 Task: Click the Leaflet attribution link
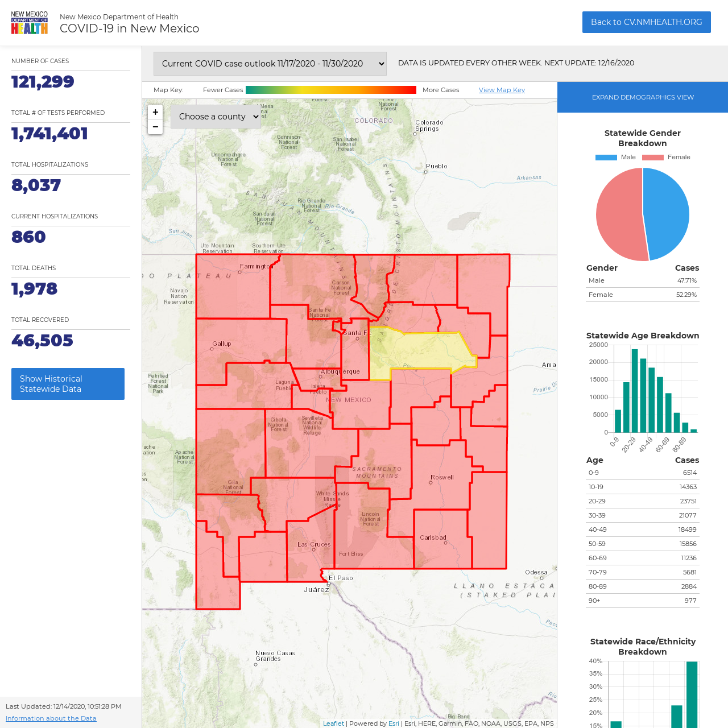pos(333,723)
